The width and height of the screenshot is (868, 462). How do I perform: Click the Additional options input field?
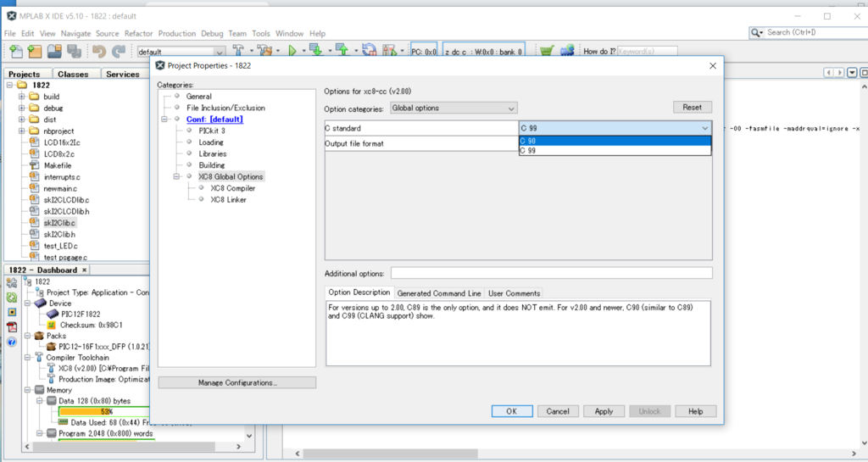[x=551, y=273]
